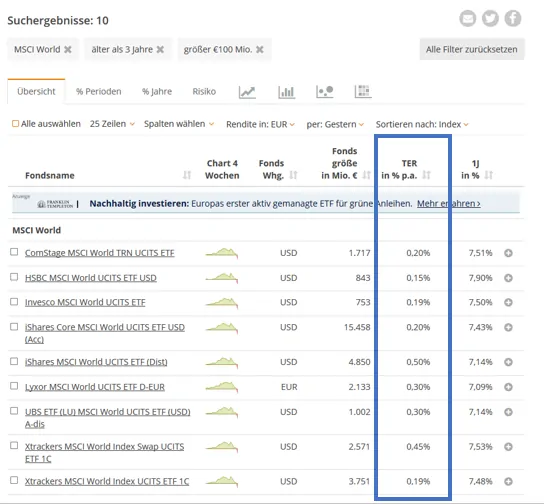Open the line chart view icon
The width and height of the screenshot is (544, 504).
(x=247, y=92)
